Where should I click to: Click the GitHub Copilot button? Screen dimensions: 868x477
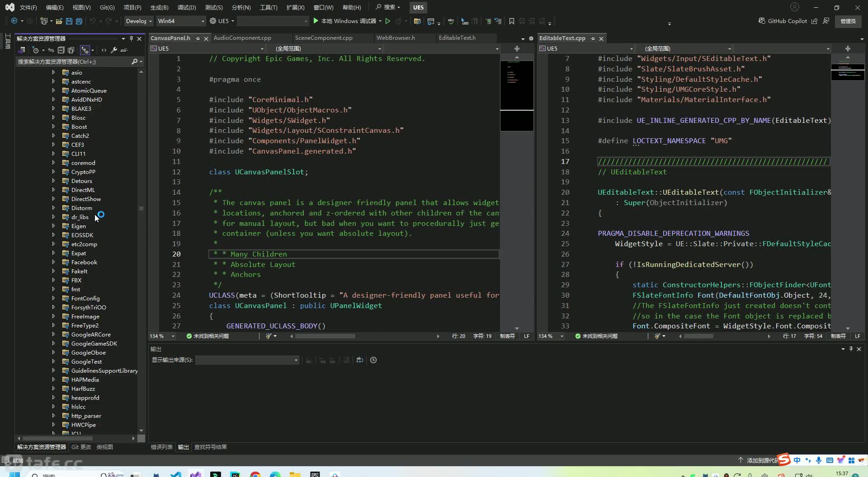(x=783, y=21)
